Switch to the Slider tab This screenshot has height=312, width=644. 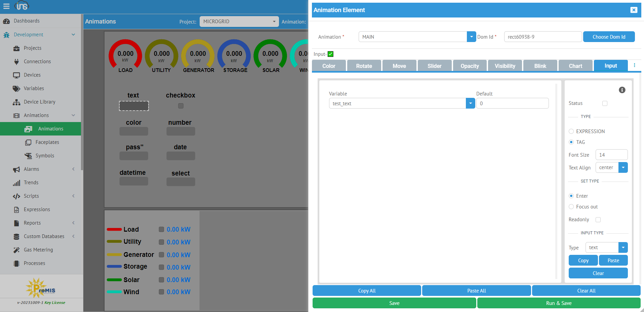(435, 66)
